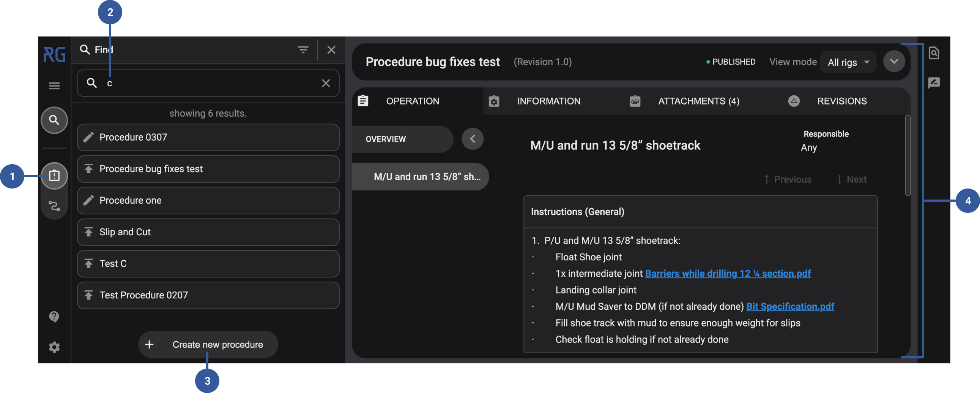This screenshot has width=980, height=393.
Task: Click the filter list icon in Find header
Action: (x=303, y=50)
